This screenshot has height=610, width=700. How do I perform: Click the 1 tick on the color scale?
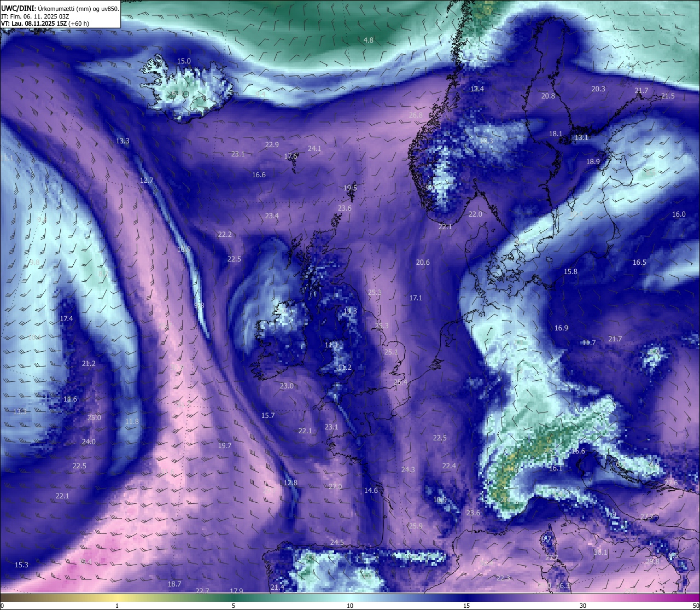(116, 606)
